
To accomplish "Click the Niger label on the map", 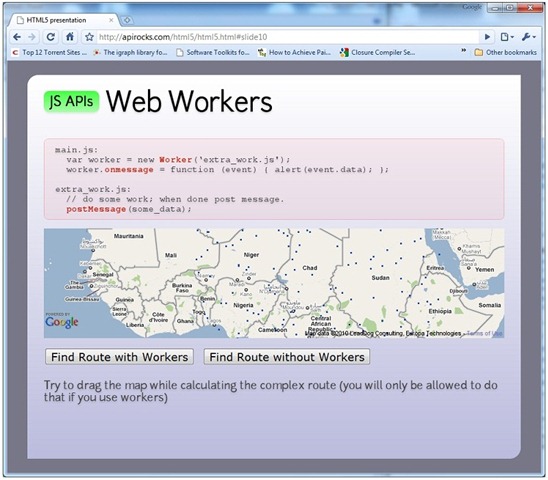I will click(251, 255).
